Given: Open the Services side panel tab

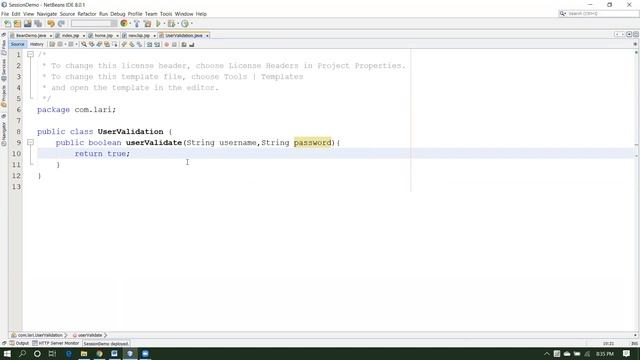Looking at the screenshot, I should [4, 69].
